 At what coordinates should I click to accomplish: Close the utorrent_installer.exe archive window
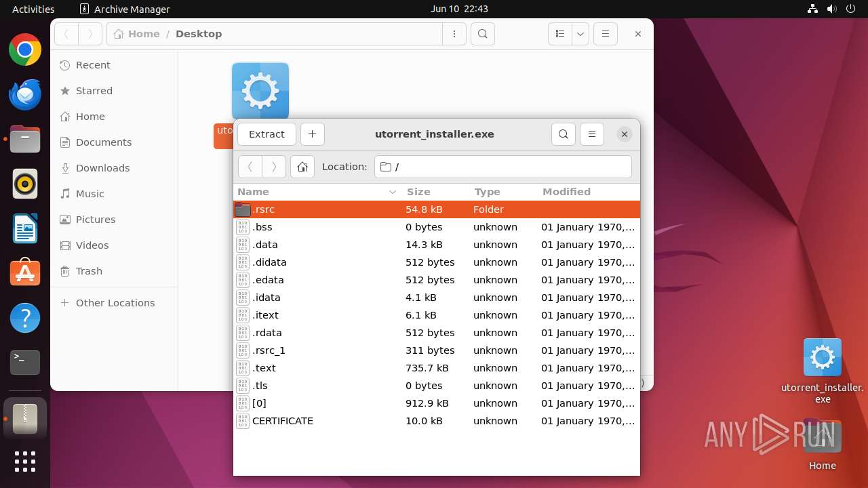click(625, 134)
